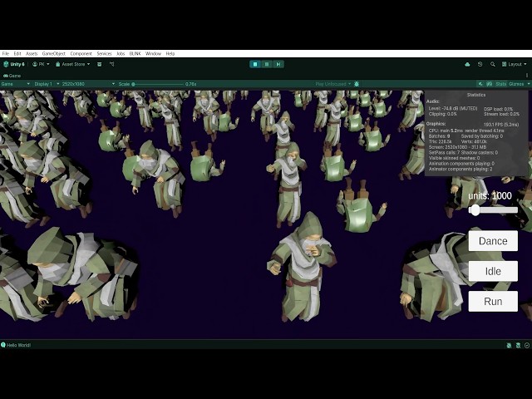
Task: Click the Hello World! console message
Action: 18,345
